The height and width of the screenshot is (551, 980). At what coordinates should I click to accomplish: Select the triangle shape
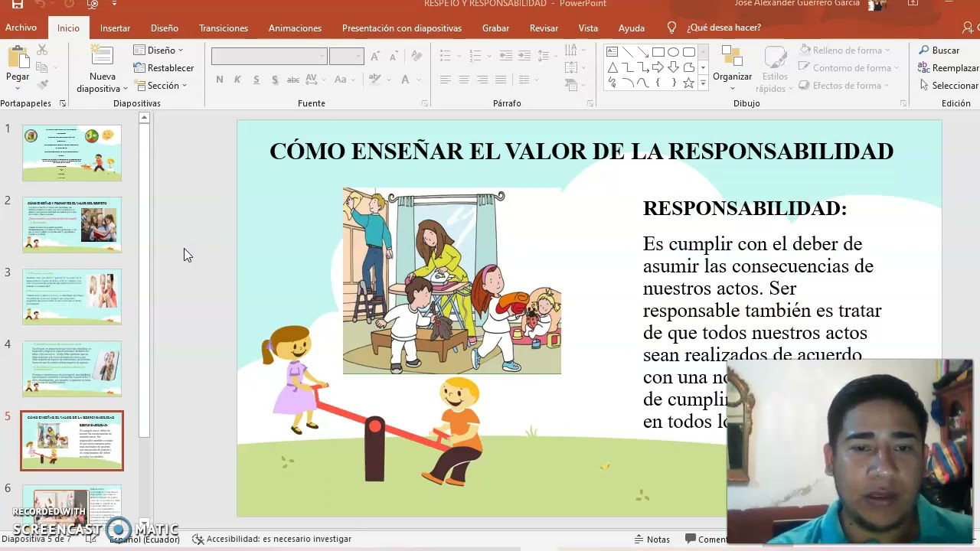[612, 67]
